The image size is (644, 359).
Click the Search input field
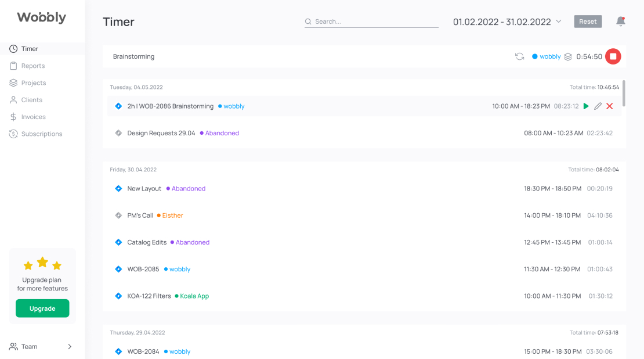coord(371,21)
